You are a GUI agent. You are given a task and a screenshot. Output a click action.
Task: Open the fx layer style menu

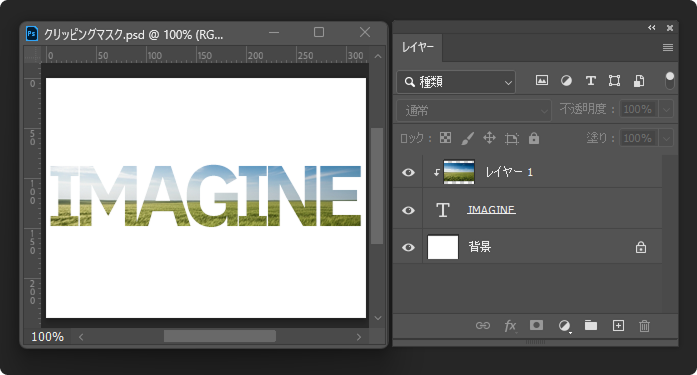tap(510, 326)
